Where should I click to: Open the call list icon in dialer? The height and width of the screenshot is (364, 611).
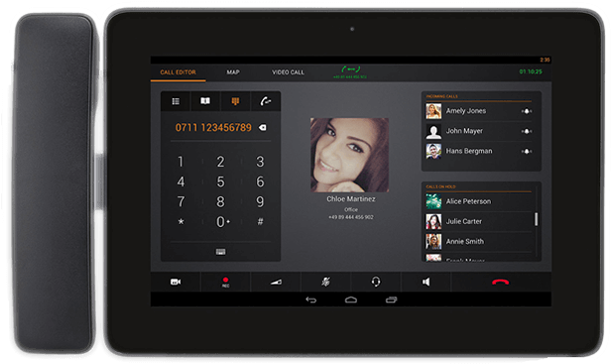(176, 101)
